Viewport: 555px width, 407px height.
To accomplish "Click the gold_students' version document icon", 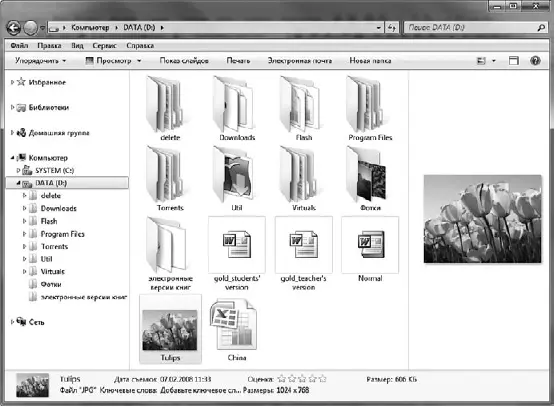I will (x=236, y=244).
